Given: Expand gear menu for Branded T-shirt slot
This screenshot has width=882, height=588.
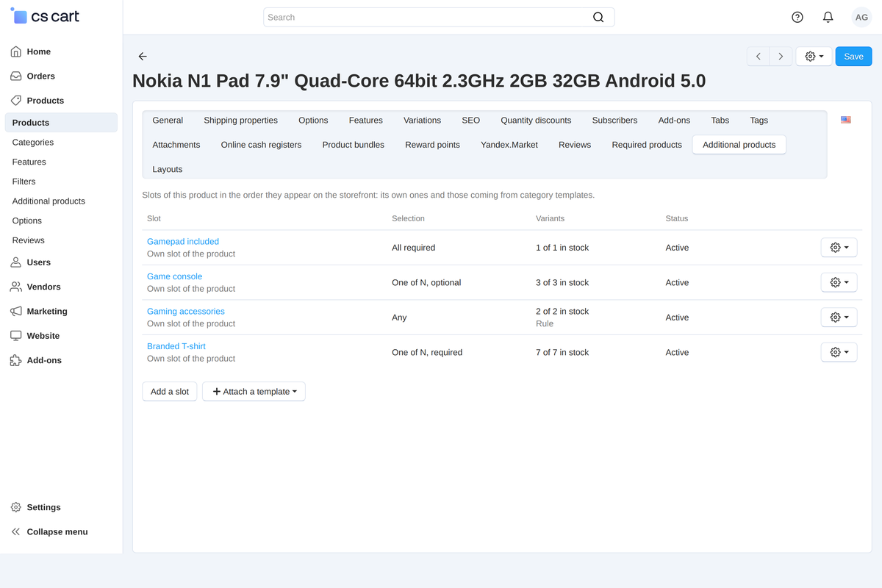Looking at the screenshot, I should [839, 353].
